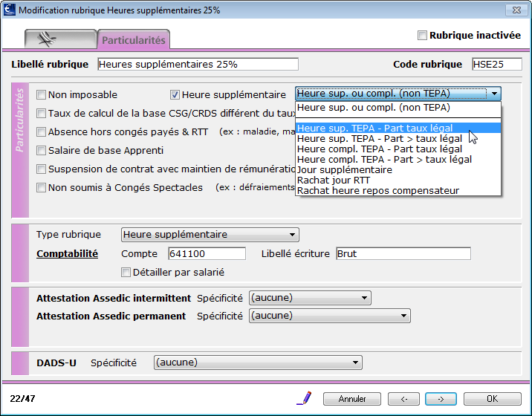This screenshot has width=532, height=416.
Task: Enable Salaire de base Apprenti checkbox
Action: coord(41,150)
